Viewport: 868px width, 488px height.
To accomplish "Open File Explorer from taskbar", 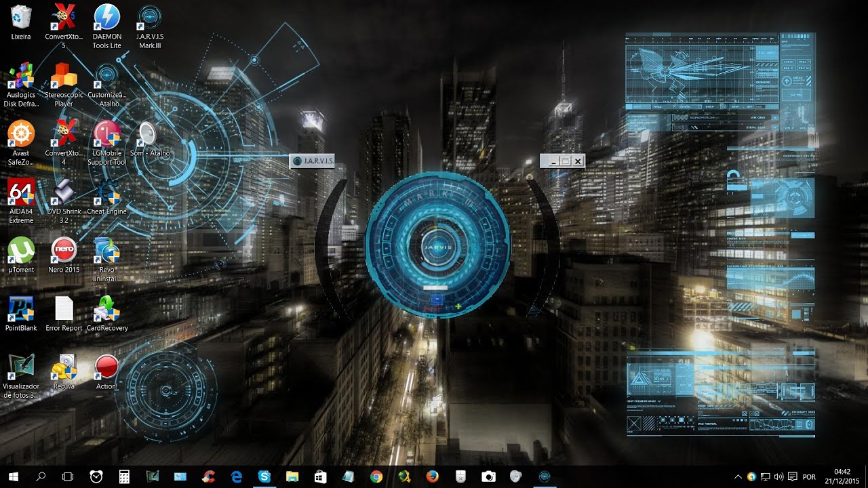I will click(292, 476).
